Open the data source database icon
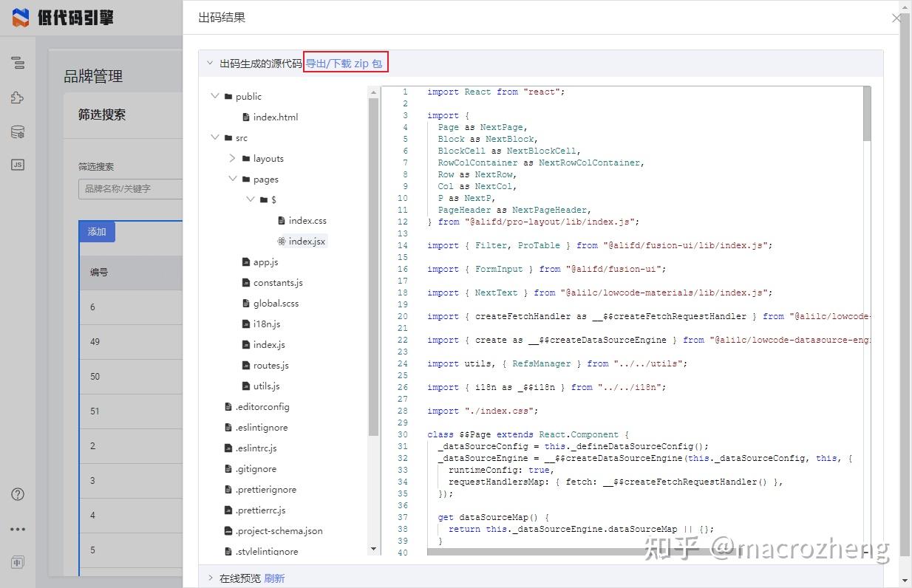 pyautogui.click(x=18, y=132)
